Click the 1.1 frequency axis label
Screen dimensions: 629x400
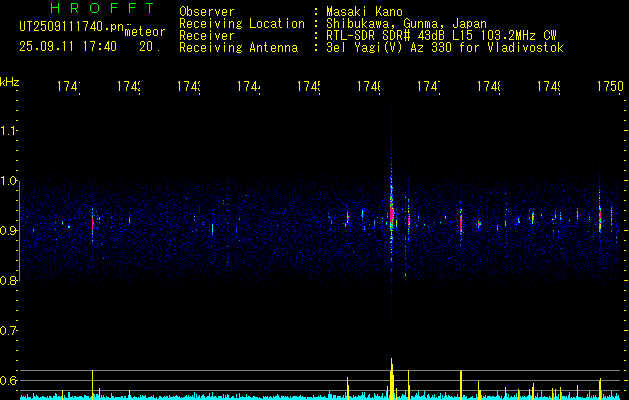pos(8,130)
